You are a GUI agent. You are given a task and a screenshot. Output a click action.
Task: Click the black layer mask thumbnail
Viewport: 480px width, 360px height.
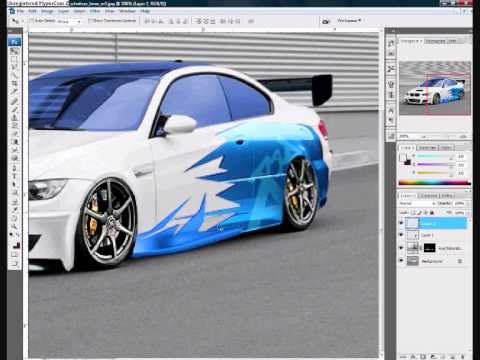[429, 248]
